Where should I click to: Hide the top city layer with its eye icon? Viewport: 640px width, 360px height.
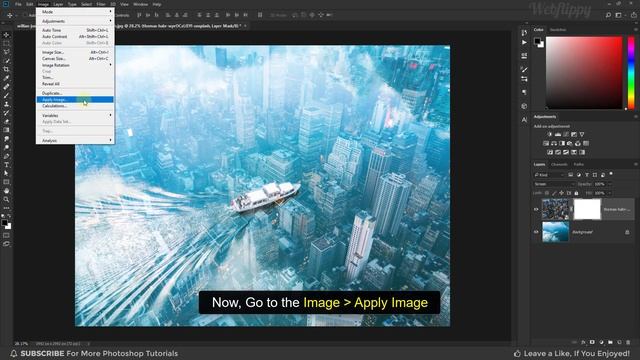536,209
